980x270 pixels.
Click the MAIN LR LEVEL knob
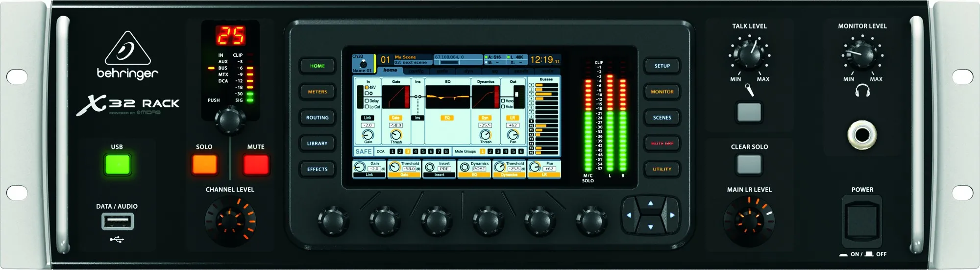(749, 221)
